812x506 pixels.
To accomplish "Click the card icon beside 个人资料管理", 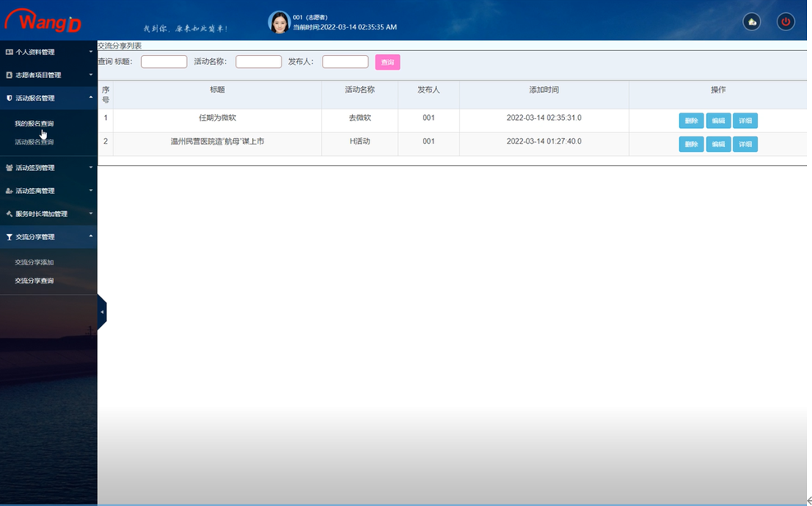I will [x=10, y=52].
